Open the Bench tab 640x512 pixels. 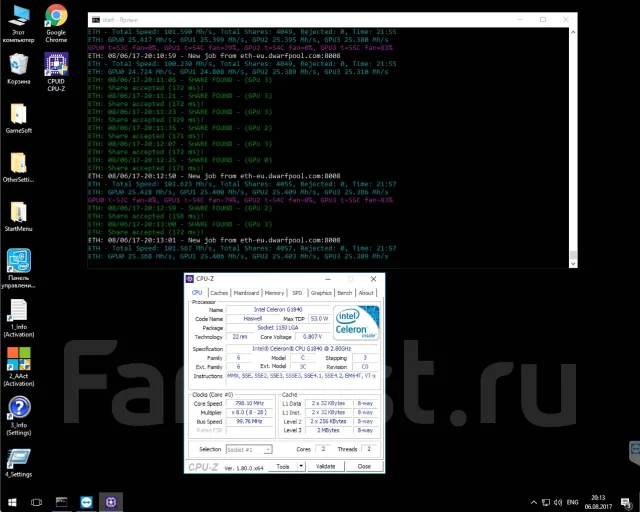click(344, 293)
